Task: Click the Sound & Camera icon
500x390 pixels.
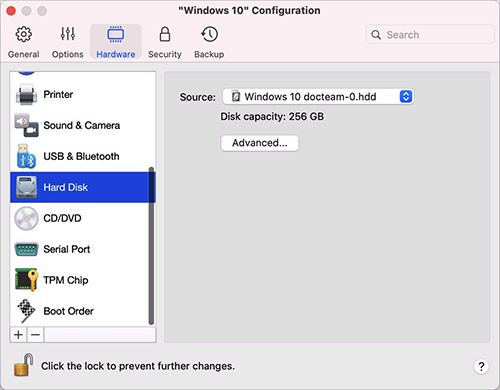Action: (26, 125)
